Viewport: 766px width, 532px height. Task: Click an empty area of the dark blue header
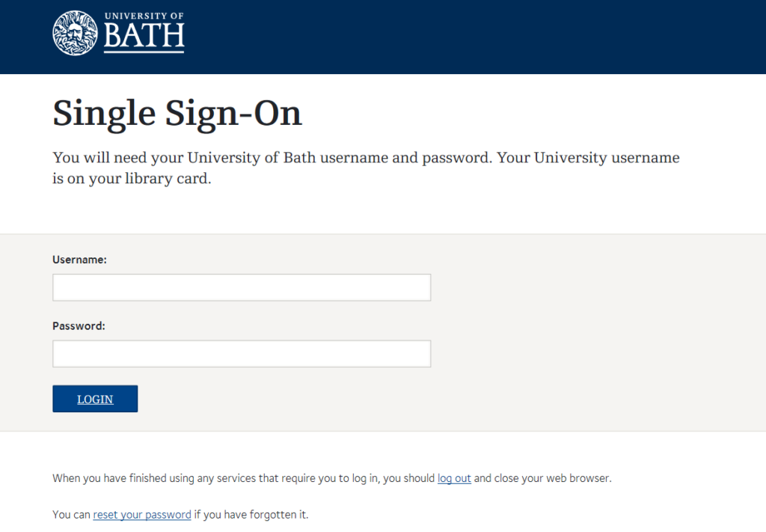(464, 37)
